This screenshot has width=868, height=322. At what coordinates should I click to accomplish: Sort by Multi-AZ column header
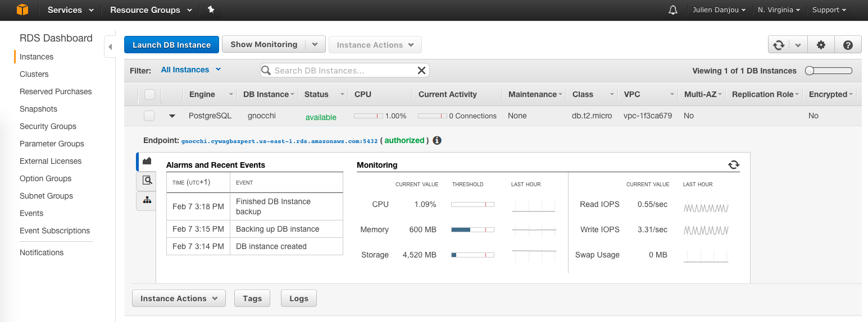[x=702, y=94]
